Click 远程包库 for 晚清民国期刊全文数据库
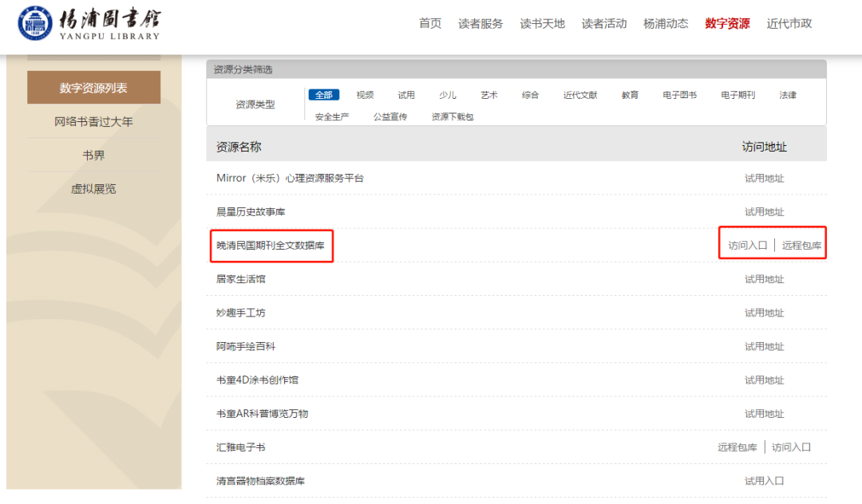Image resolution: width=862 pixels, height=504 pixels. coord(800,245)
